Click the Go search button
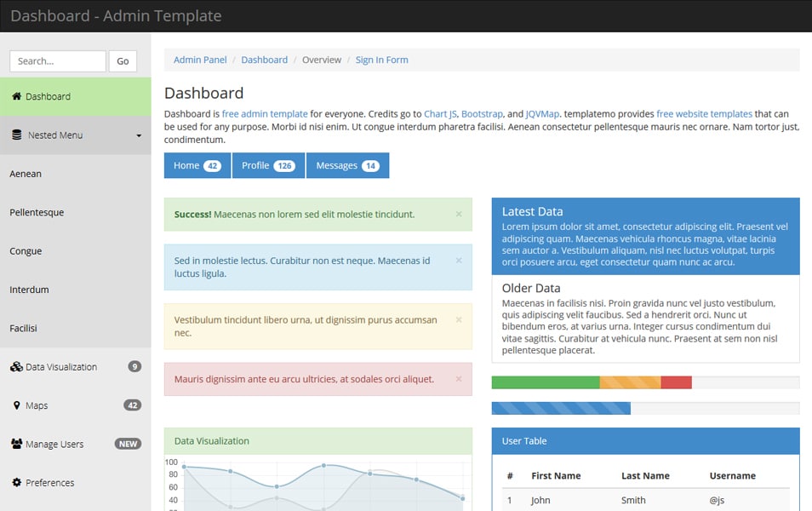812x511 pixels. click(x=123, y=61)
